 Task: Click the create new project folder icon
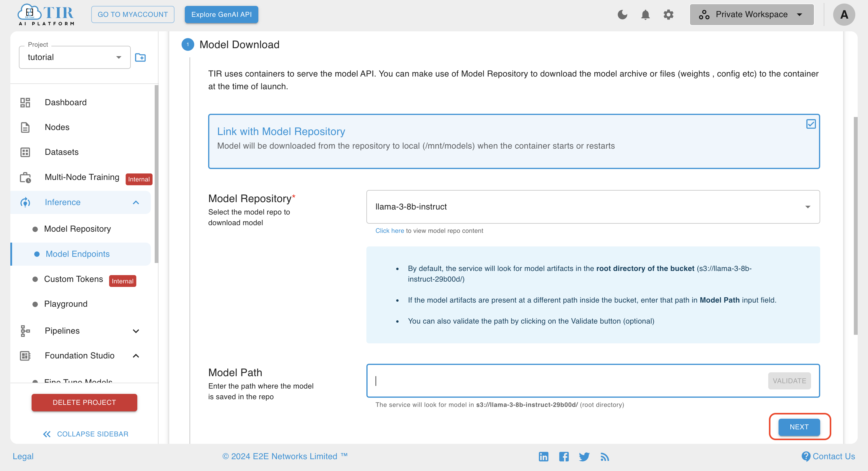point(140,57)
